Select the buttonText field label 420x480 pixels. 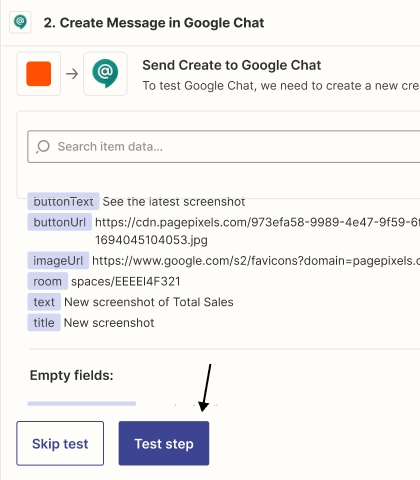coord(63,201)
